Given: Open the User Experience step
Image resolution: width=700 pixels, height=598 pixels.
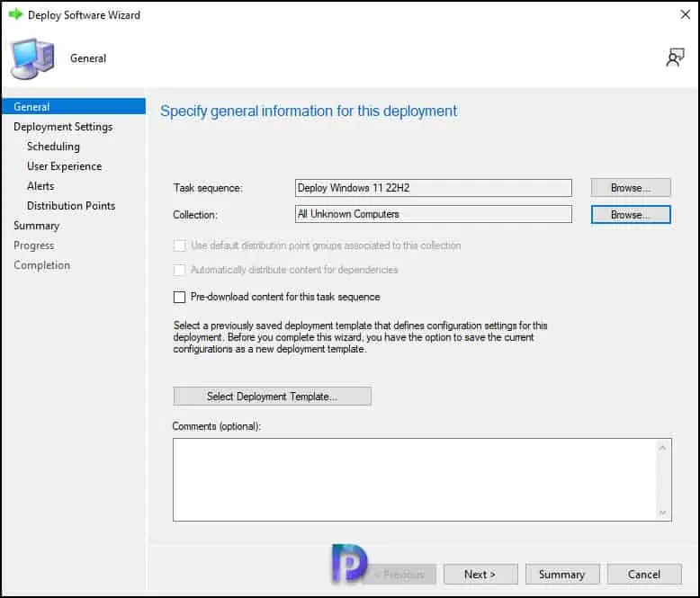Looking at the screenshot, I should pyautogui.click(x=64, y=166).
